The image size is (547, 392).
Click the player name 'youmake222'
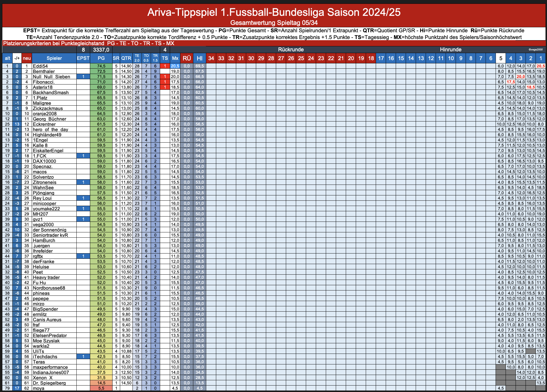tap(46, 209)
